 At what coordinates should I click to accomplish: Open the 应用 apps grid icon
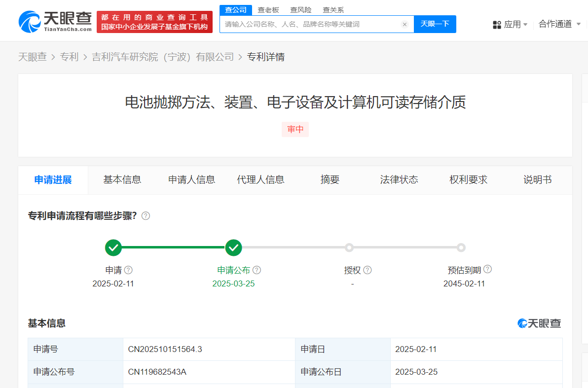(497, 24)
